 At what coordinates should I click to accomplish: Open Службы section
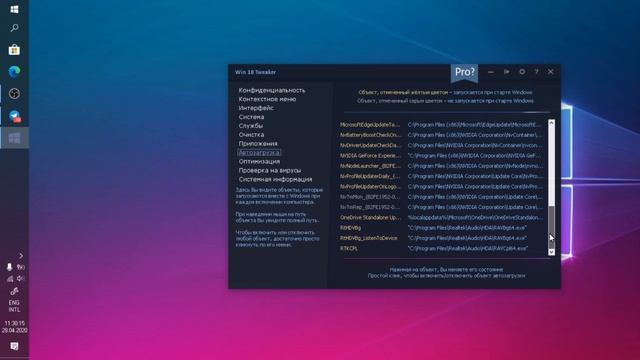[251, 126]
